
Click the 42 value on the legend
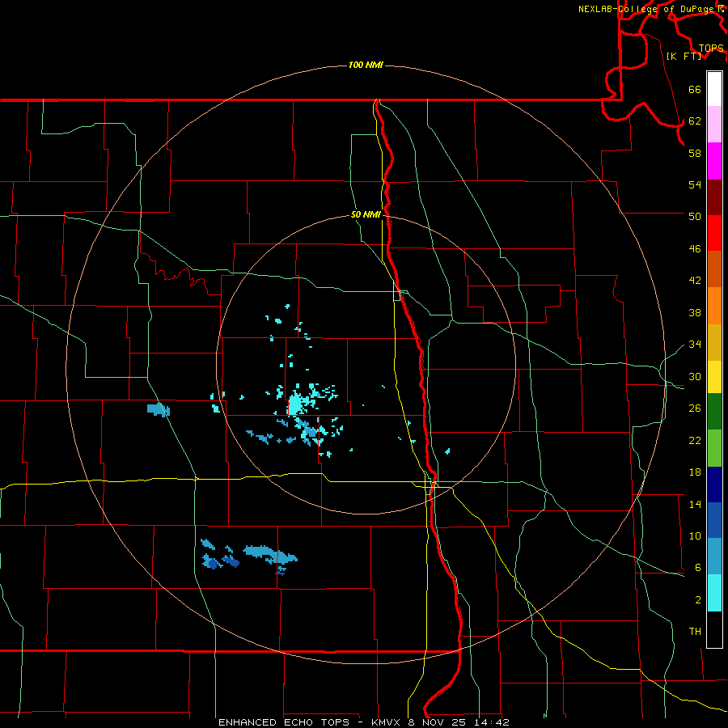pos(695,281)
